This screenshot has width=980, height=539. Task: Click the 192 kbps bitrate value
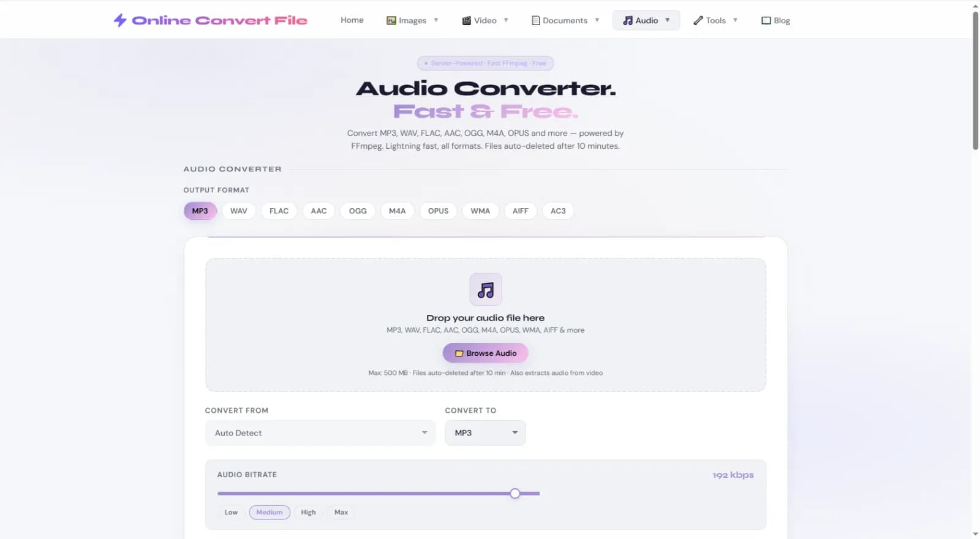(733, 475)
